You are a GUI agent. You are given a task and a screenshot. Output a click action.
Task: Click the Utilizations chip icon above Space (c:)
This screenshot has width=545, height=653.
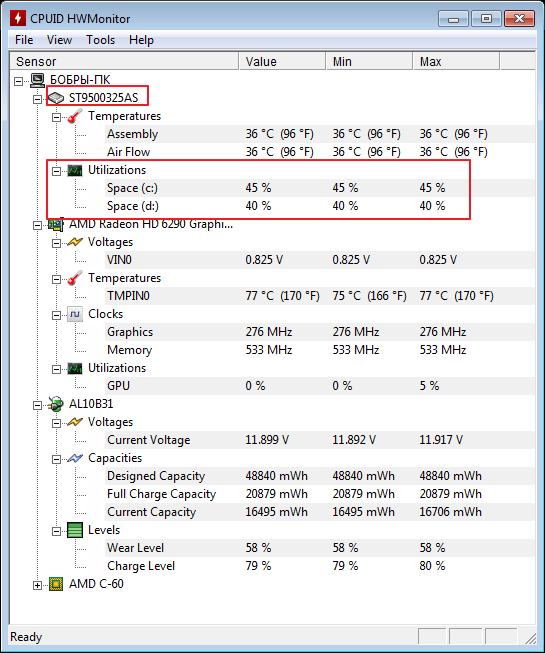click(75, 170)
